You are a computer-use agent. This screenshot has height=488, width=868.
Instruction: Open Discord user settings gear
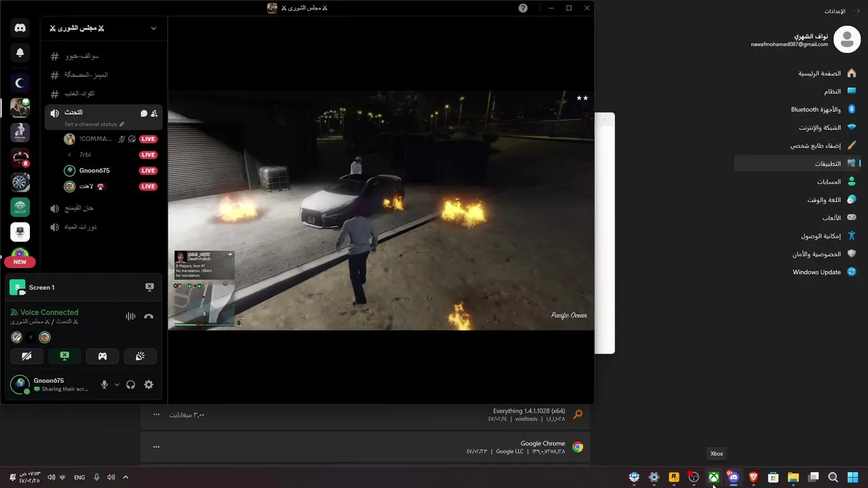149,385
